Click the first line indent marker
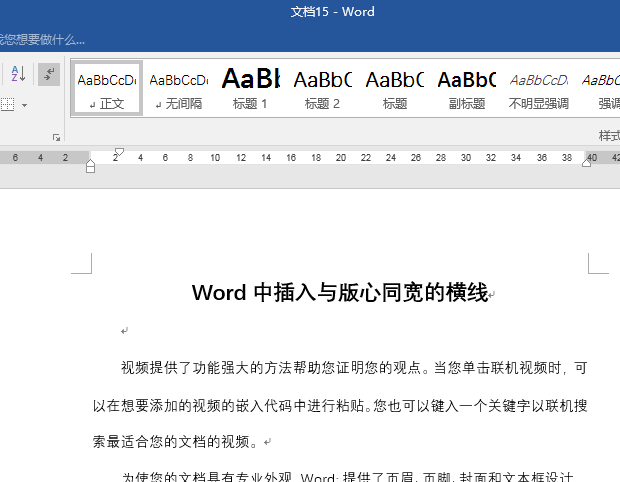The image size is (620, 482). point(119,151)
